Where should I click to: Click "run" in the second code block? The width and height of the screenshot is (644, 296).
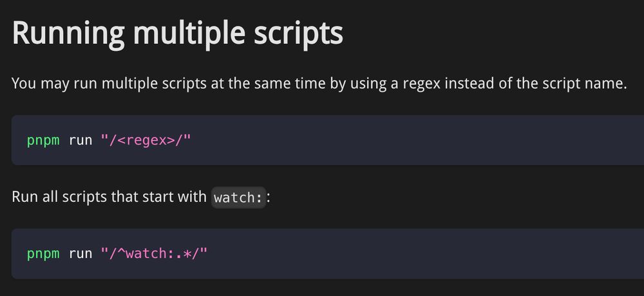pyautogui.click(x=80, y=253)
